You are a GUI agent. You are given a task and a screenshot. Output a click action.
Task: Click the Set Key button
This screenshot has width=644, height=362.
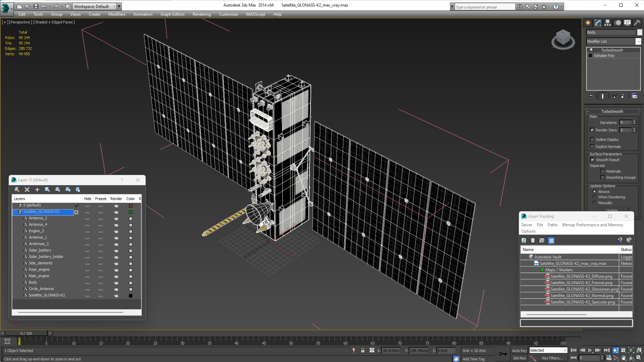[x=519, y=358]
